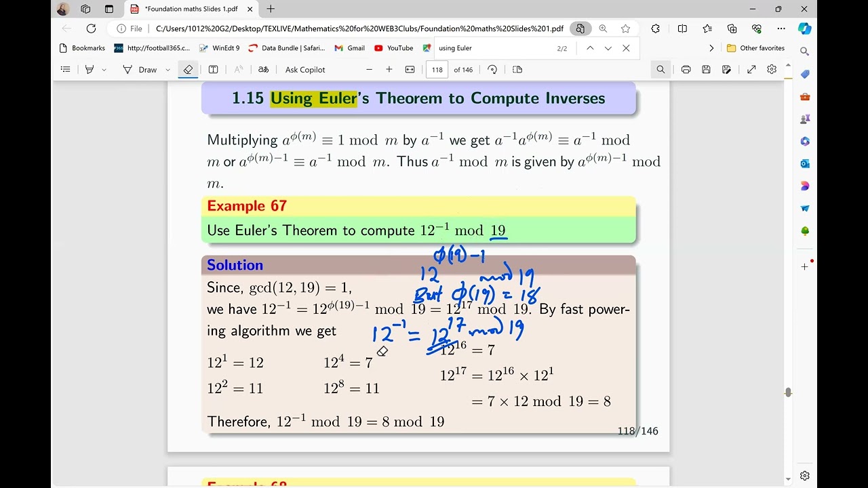Image resolution: width=868 pixels, height=488 pixels.
Task: Open the sidebar Shopping tag icon
Action: point(805,74)
